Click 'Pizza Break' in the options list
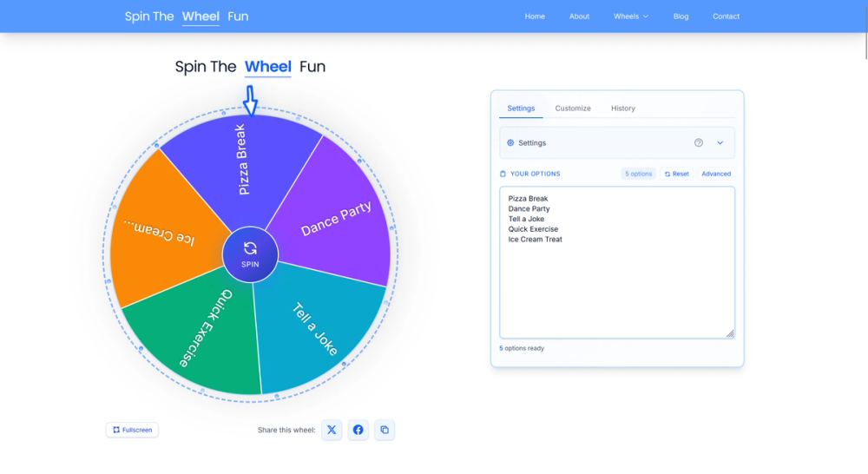Screen dimensions: 868x474 528,199
